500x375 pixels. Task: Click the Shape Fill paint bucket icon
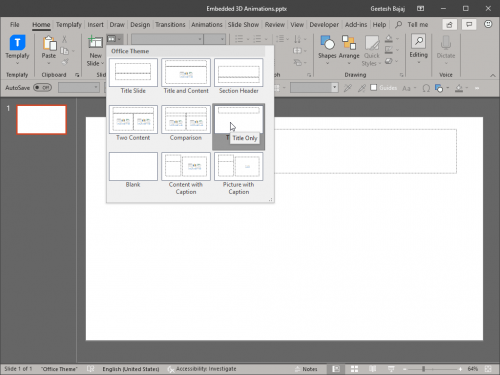coord(389,39)
